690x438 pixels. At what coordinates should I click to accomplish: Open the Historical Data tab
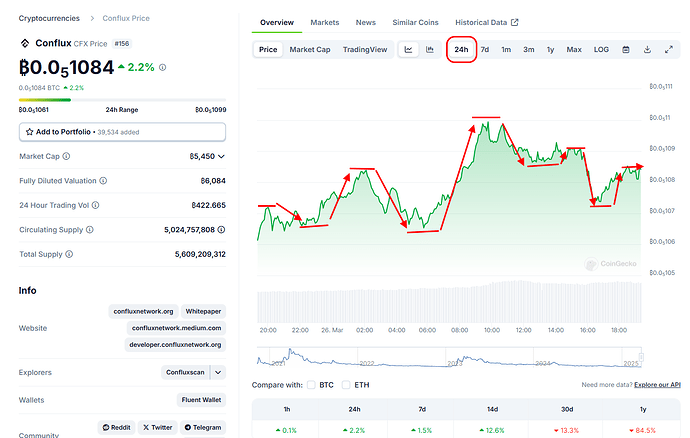481,22
